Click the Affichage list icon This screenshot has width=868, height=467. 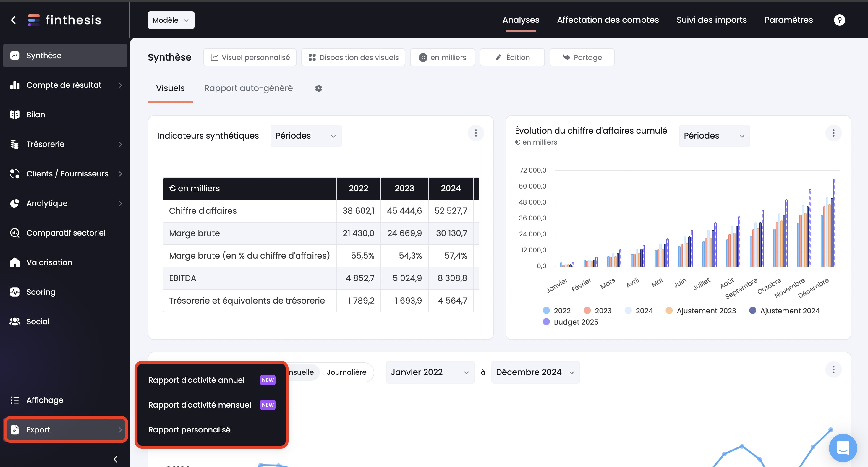(15, 400)
